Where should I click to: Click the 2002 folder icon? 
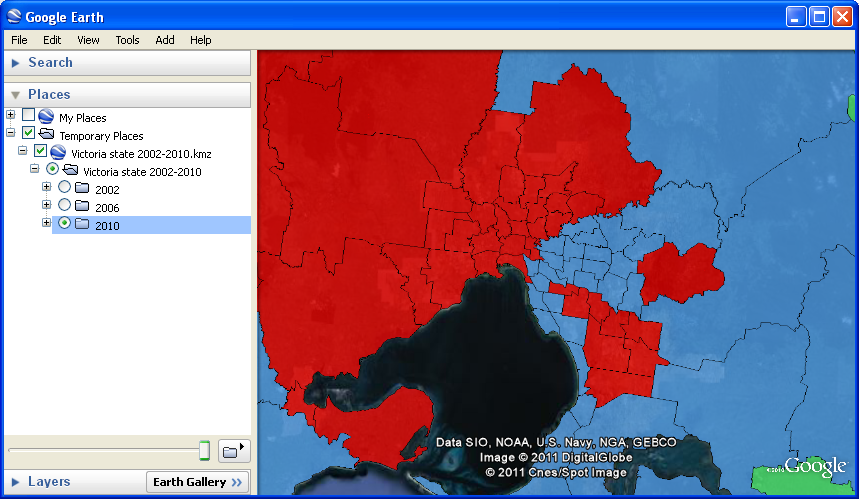point(82,188)
